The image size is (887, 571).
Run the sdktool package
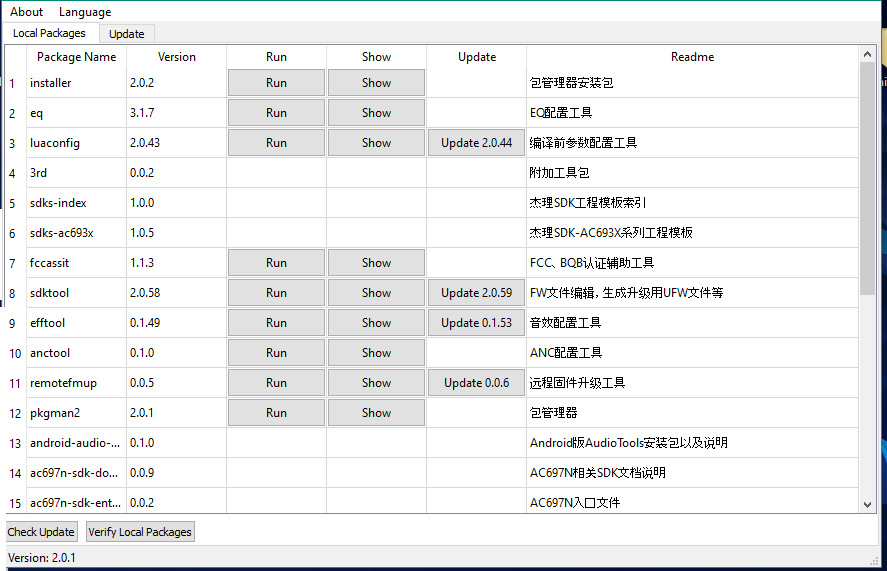[276, 293]
